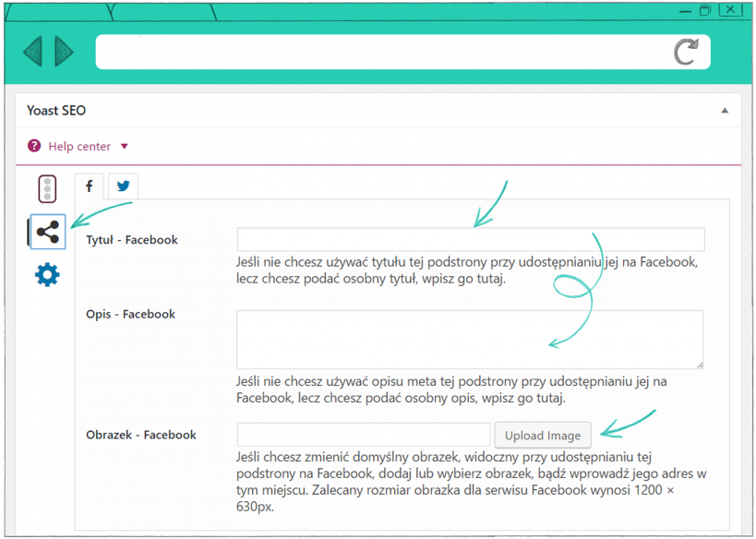Click the Obrazek - Facebook label

click(x=141, y=435)
